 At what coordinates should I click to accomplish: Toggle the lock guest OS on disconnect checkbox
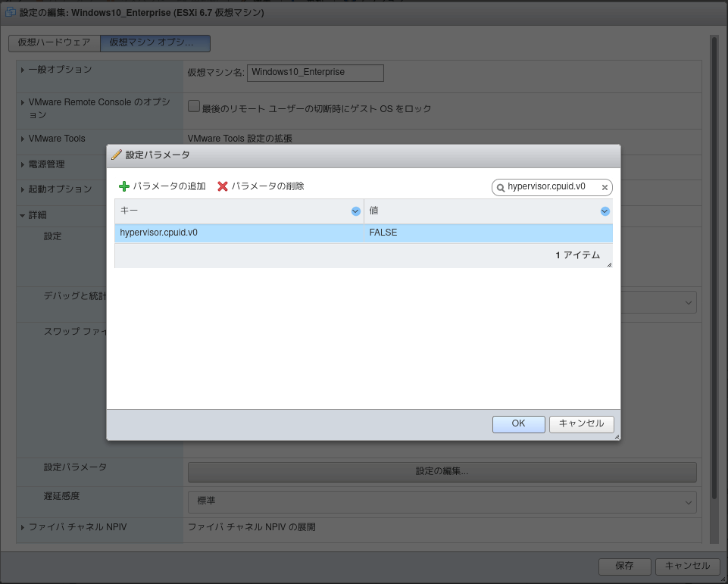coord(194,107)
